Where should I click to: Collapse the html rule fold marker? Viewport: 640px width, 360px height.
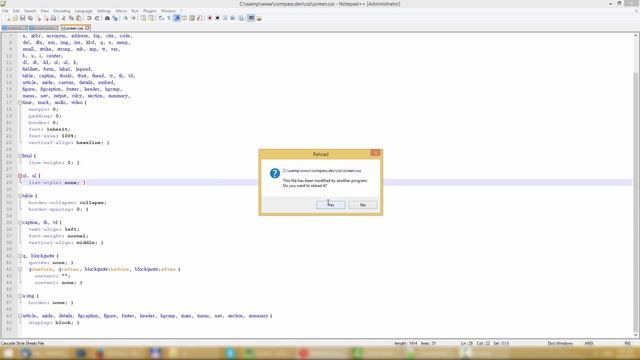pos(20,156)
